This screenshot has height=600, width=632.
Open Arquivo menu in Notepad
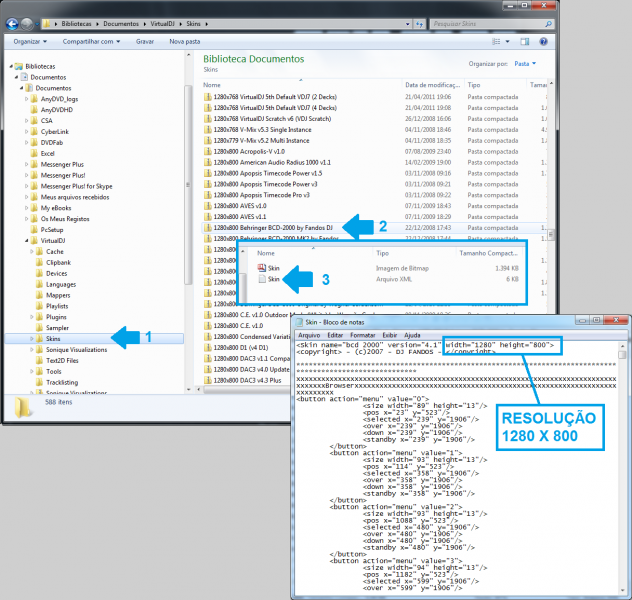[309, 335]
